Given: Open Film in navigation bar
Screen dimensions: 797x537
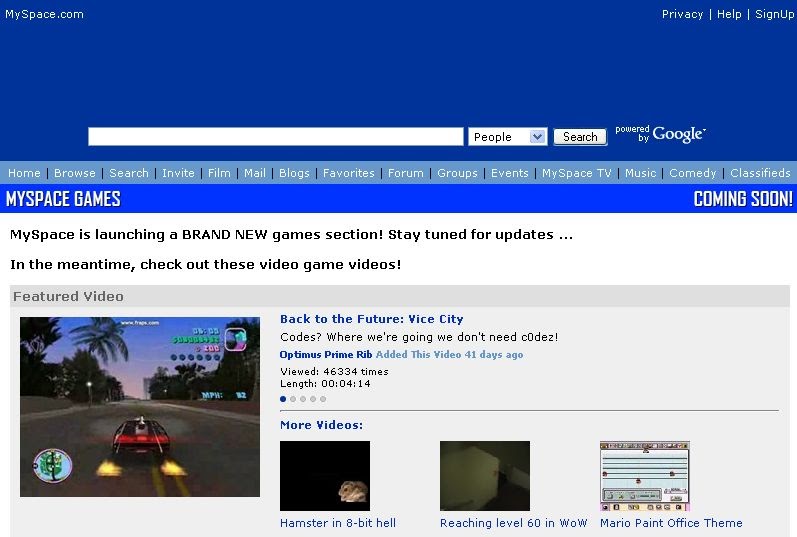Looking at the screenshot, I should click(x=219, y=173).
